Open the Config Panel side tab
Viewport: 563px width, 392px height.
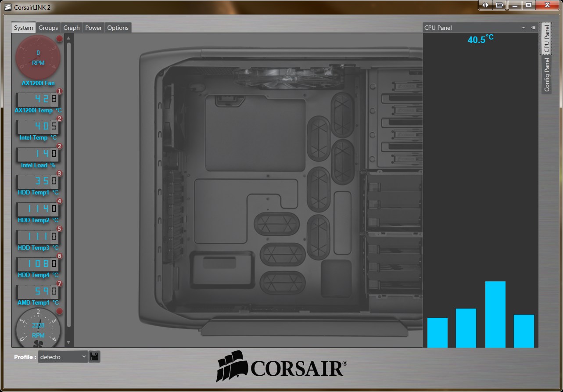click(547, 75)
